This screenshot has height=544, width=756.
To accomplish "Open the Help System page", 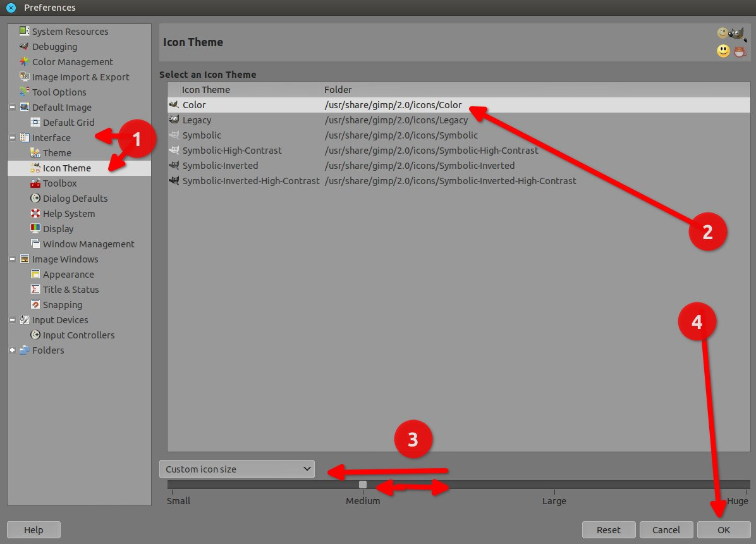I will pyautogui.click(x=69, y=214).
